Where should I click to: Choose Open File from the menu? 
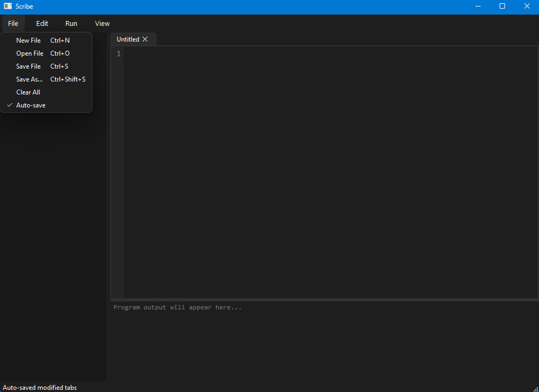(46, 53)
